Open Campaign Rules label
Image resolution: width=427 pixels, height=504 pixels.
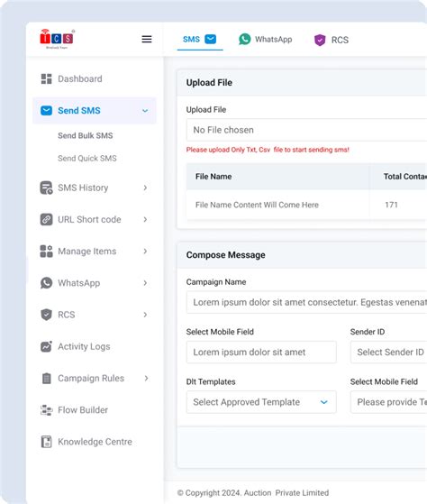pos(91,379)
